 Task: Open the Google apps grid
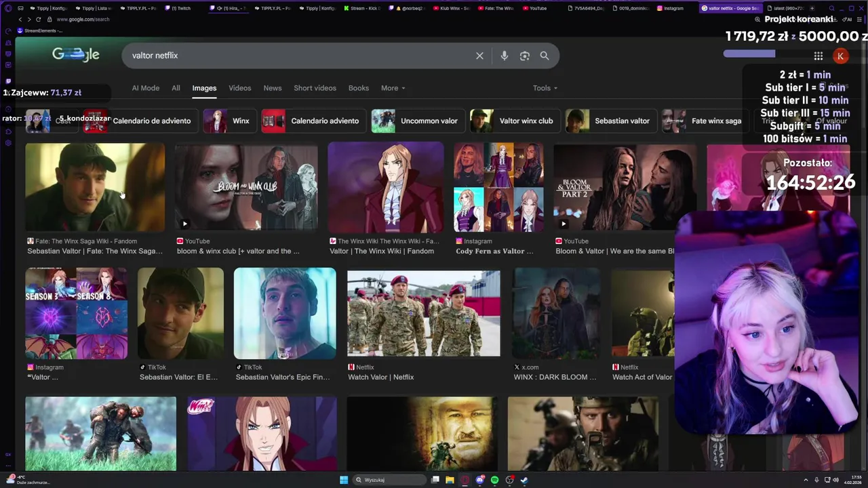(x=818, y=56)
